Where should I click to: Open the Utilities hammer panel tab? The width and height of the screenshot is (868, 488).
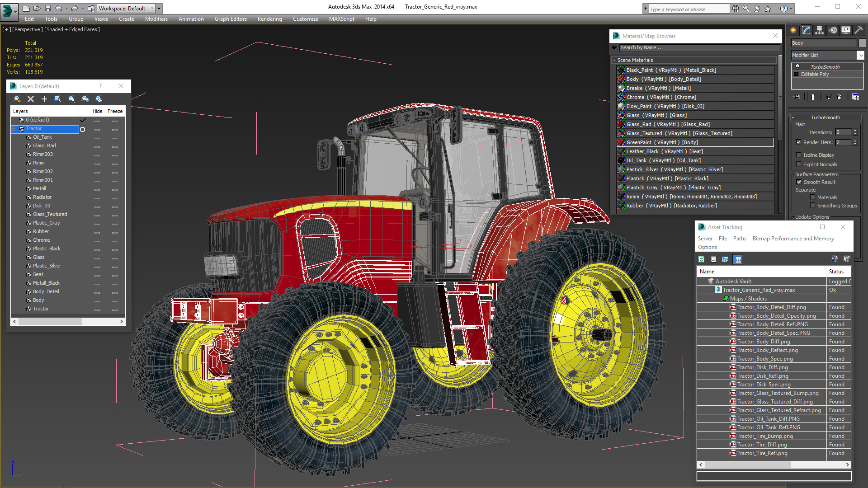(859, 30)
